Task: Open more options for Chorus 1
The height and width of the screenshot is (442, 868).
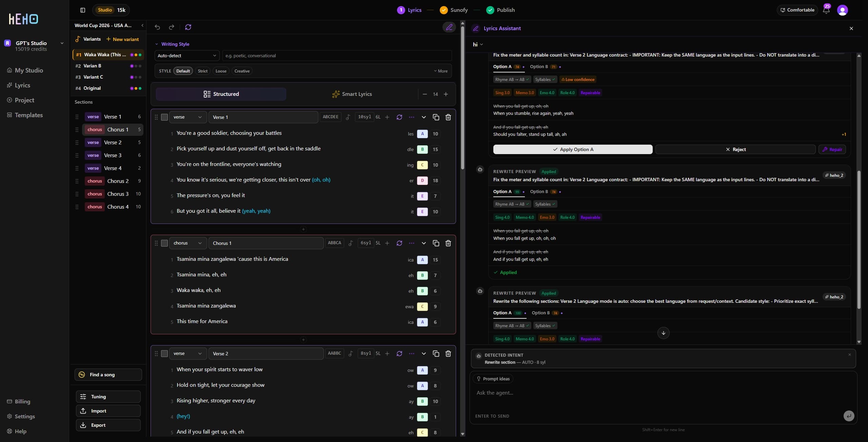Action: (x=412, y=243)
